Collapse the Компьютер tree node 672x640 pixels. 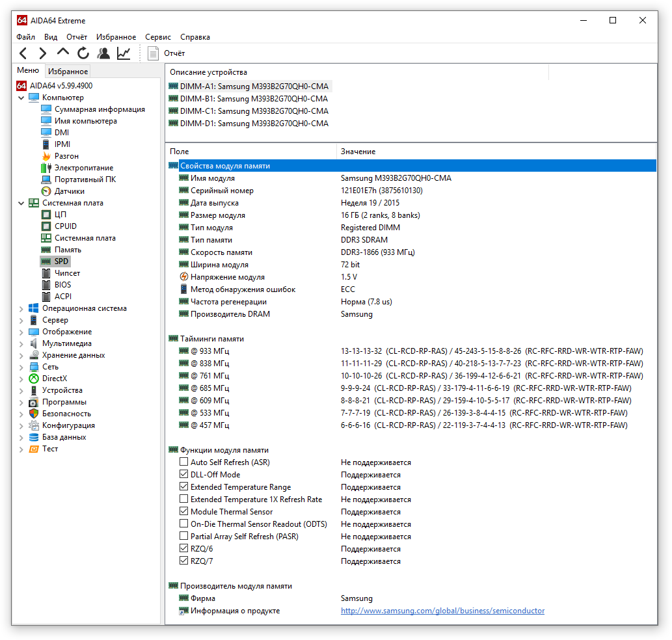click(21, 98)
